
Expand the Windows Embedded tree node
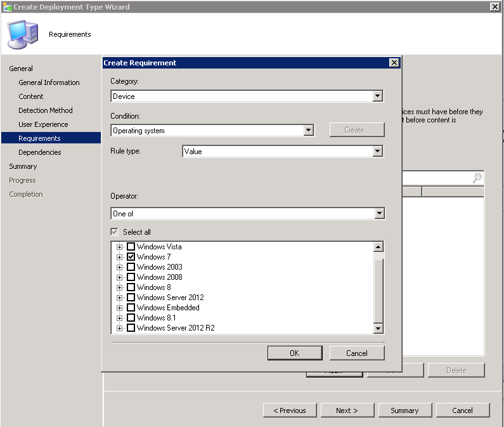(119, 308)
